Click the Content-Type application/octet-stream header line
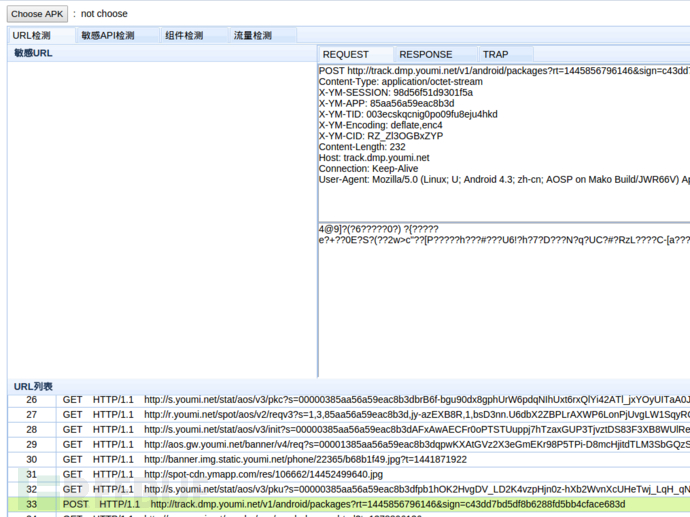The width and height of the screenshot is (690, 517). (x=400, y=82)
